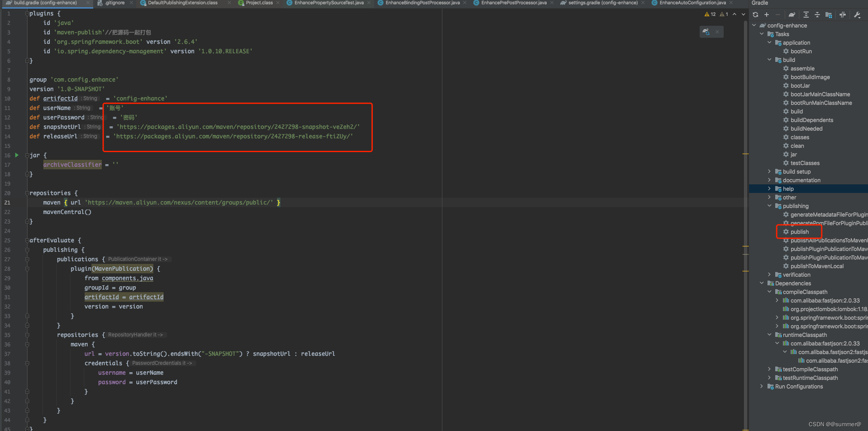Collapse the config-enhance root node
Image resolution: width=868 pixels, height=431 pixels.
coord(754,25)
